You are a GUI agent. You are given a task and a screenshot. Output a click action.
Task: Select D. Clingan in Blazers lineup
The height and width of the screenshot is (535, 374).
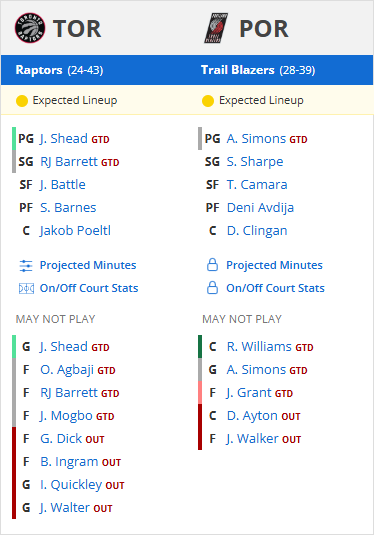click(257, 231)
